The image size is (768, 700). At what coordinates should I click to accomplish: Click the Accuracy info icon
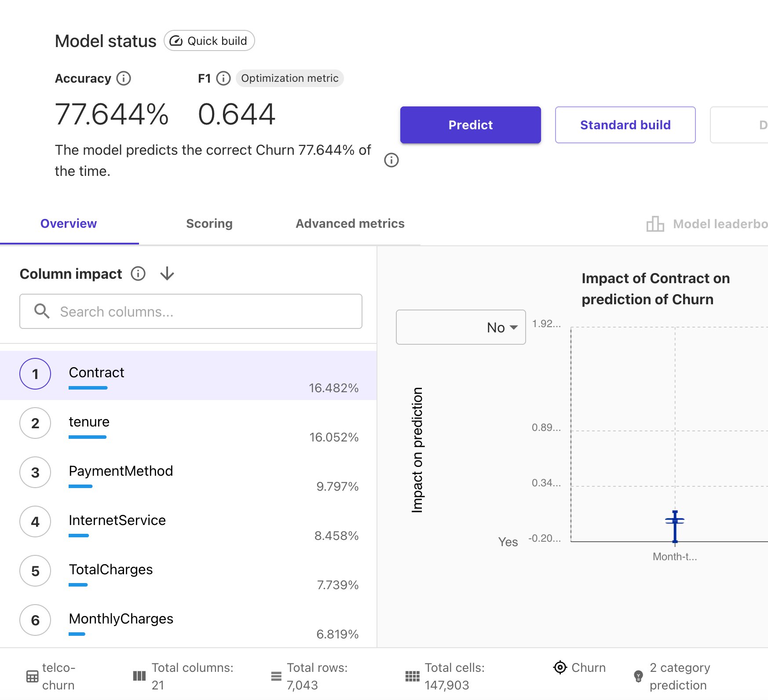124,78
